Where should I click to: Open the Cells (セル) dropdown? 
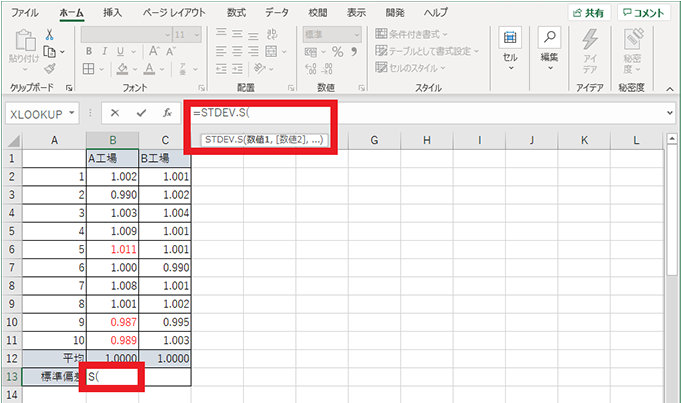(510, 50)
